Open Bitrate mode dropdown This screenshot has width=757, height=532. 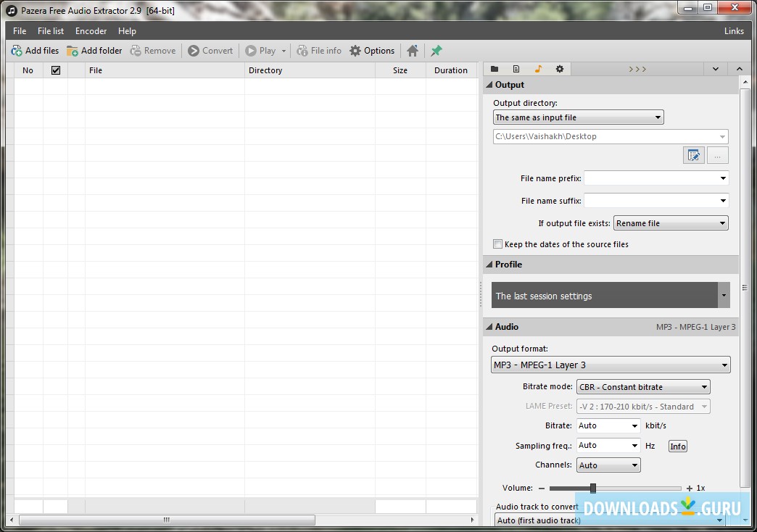643,387
